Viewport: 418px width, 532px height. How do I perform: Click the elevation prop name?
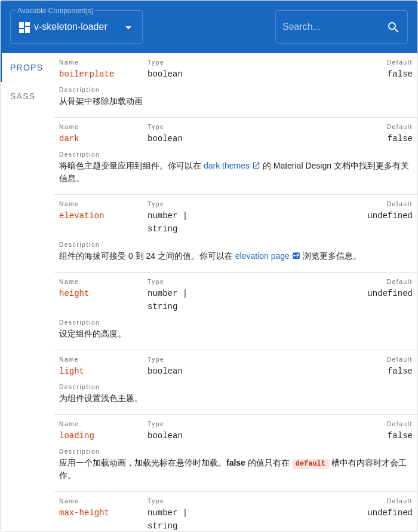pos(81,215)
